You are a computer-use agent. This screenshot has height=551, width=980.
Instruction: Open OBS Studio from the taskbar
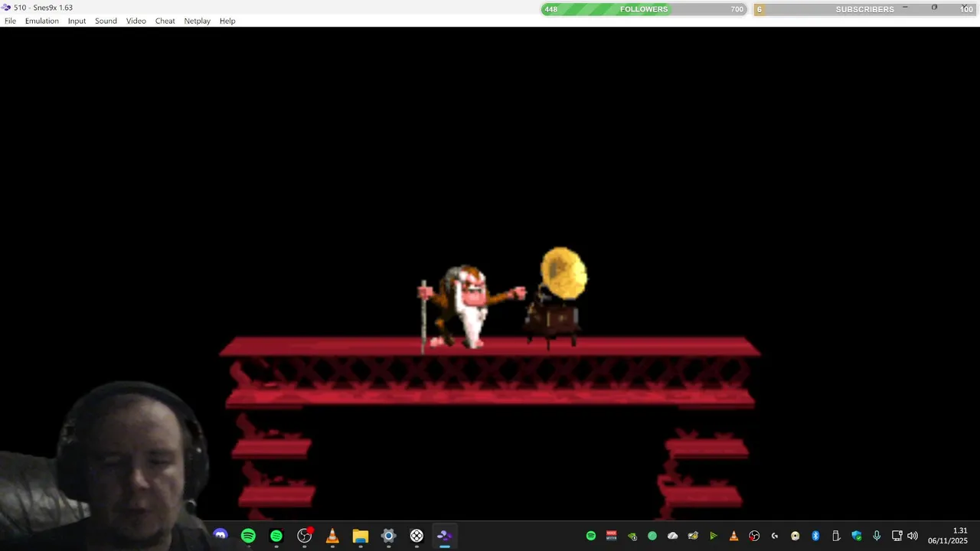(x=305, y=536)
